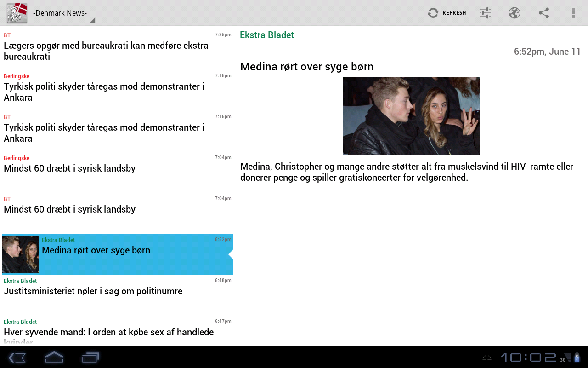Screen dimensions: 588x368
Task: Open BT article Mindst 60 dræbt i syrisk landsby
Action: 118,213
